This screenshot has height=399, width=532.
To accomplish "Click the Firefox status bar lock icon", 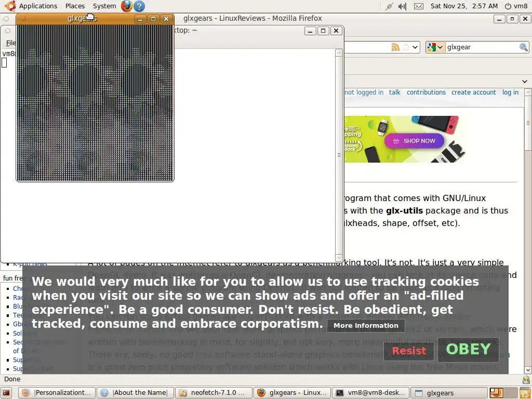I will (526, 380).
